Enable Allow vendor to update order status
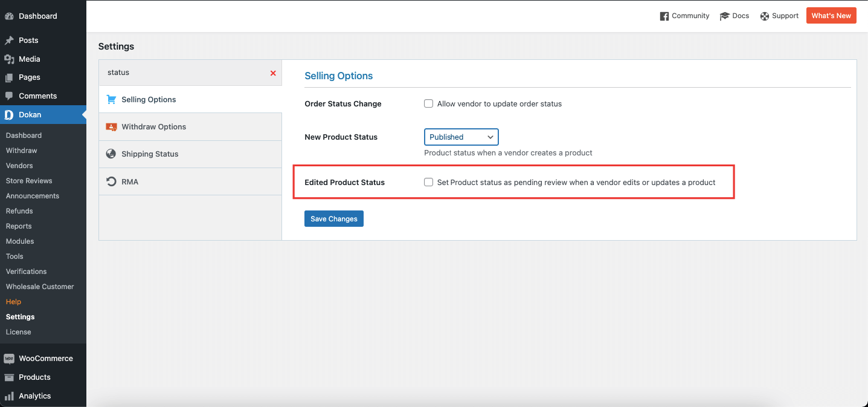The image size is (868, 407). [x=428, y=103]
